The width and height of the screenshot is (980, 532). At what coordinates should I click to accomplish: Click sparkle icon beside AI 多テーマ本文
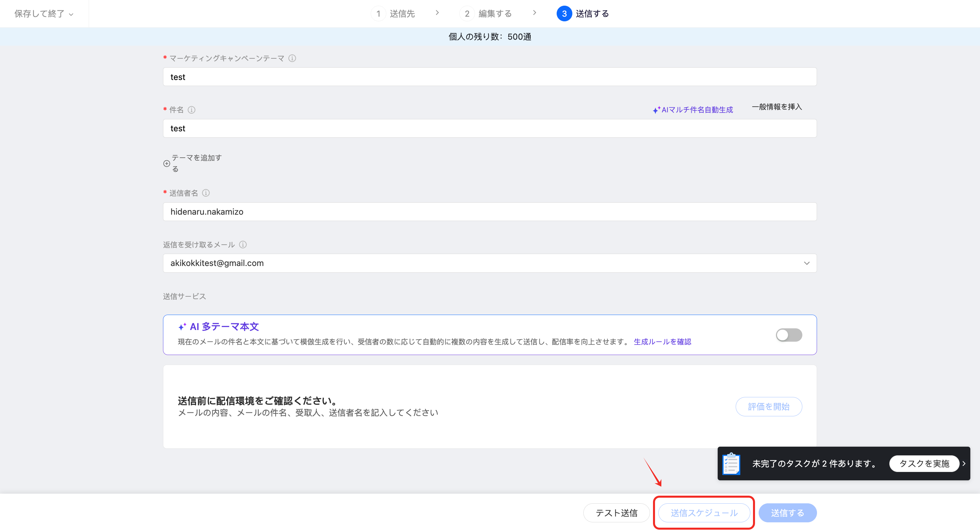point(182,327)
